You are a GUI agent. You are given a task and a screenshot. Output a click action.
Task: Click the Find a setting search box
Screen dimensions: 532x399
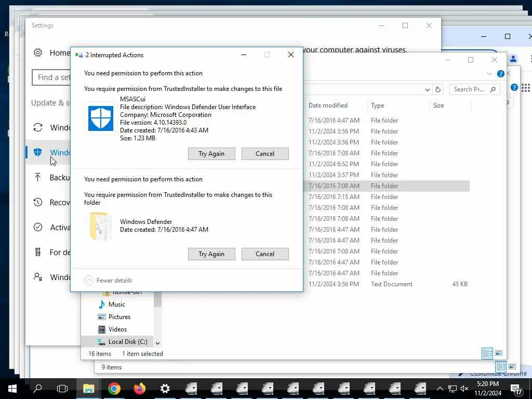coord(51,77)
